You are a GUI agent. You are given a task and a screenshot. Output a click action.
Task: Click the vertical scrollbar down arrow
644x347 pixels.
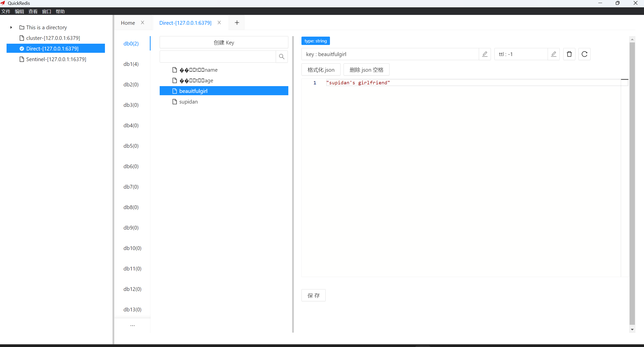[632, 329]
